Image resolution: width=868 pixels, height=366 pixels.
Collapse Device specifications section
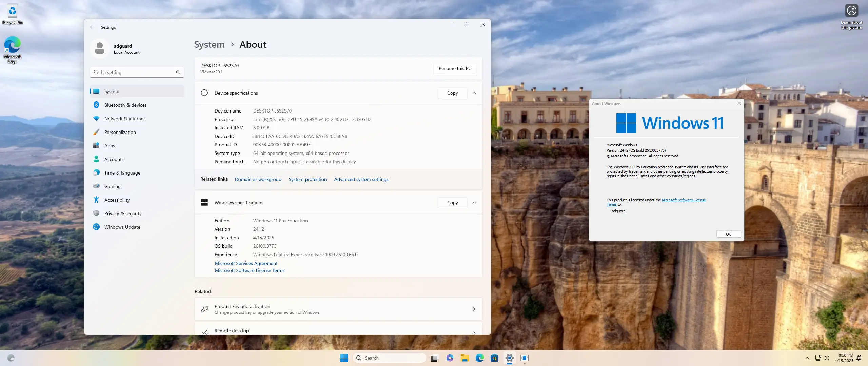[474, 93]
